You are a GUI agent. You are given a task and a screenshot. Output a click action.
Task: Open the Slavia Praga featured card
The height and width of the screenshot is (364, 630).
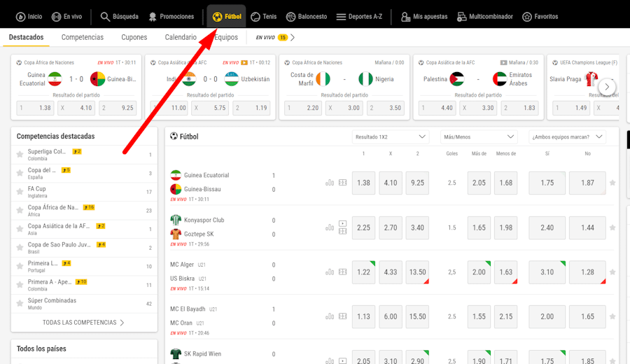click(583, 87)
